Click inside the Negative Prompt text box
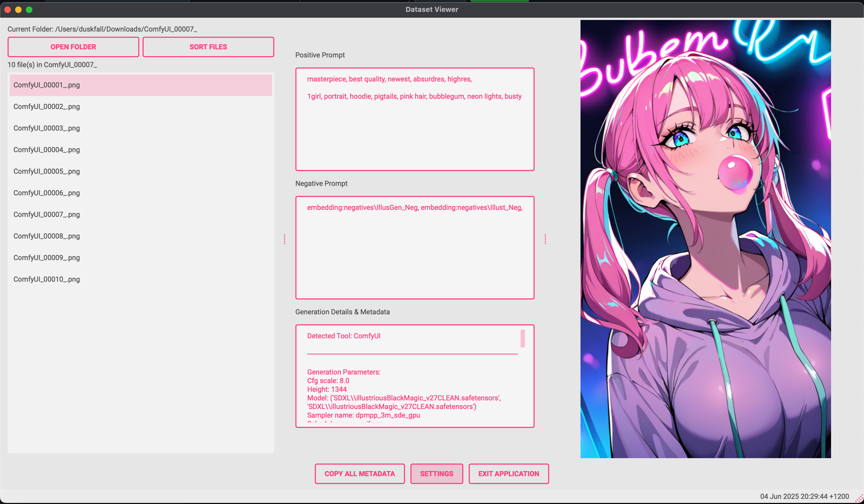864x504 pixels. (414, 254)
